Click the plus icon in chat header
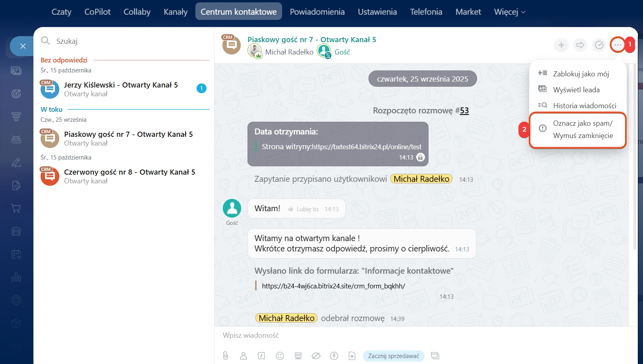The image size is (643, 364). point(561,45)
